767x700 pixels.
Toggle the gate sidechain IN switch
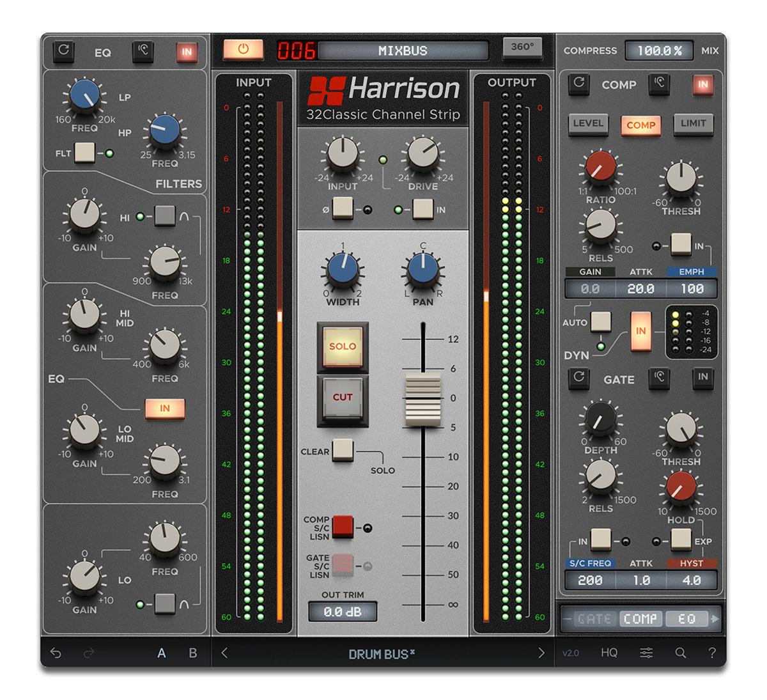601,540
